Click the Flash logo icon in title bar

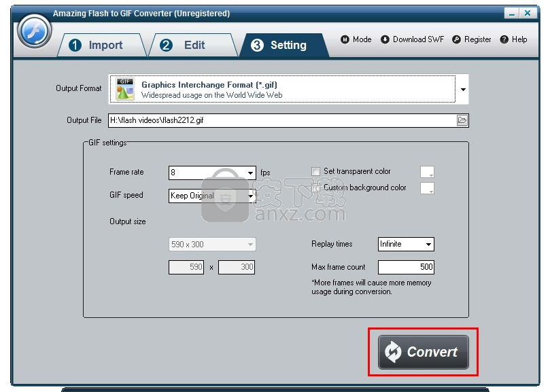click(35, 31)
